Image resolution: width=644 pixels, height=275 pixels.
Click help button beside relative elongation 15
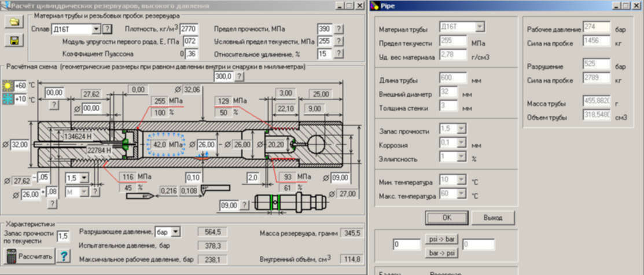(x=338, y=54)
